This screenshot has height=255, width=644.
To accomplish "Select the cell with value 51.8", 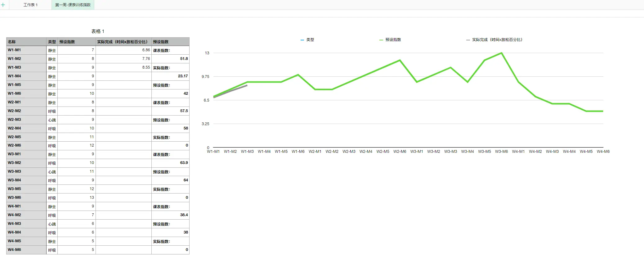I will pyautogui.click(x=170, y=59).
